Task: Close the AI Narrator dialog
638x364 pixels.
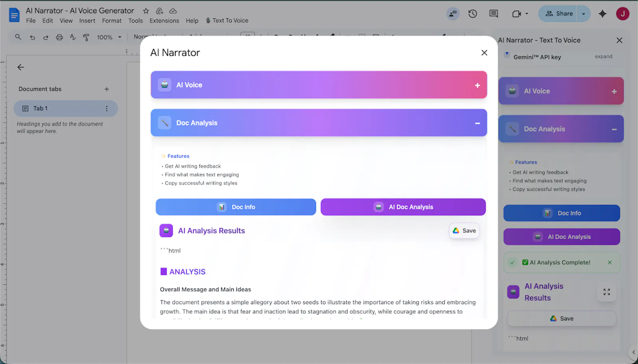Action: pyautogui.click(x=484, y=53)
